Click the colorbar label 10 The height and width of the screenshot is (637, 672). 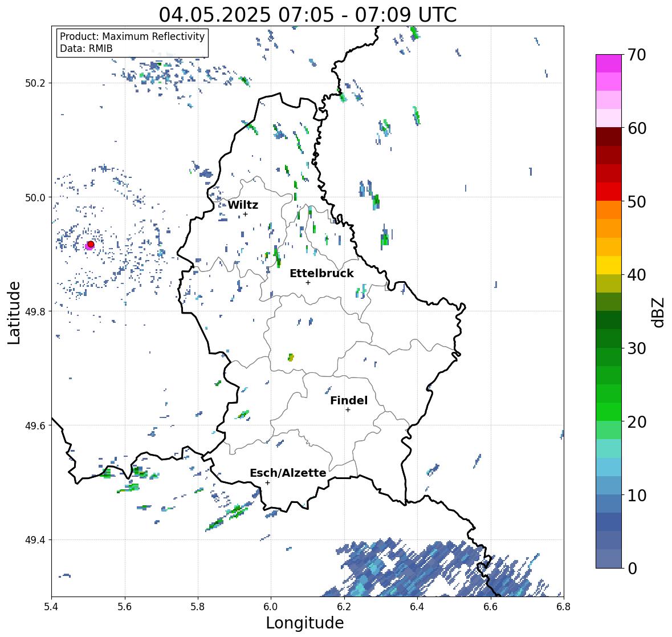pos(637,495)
